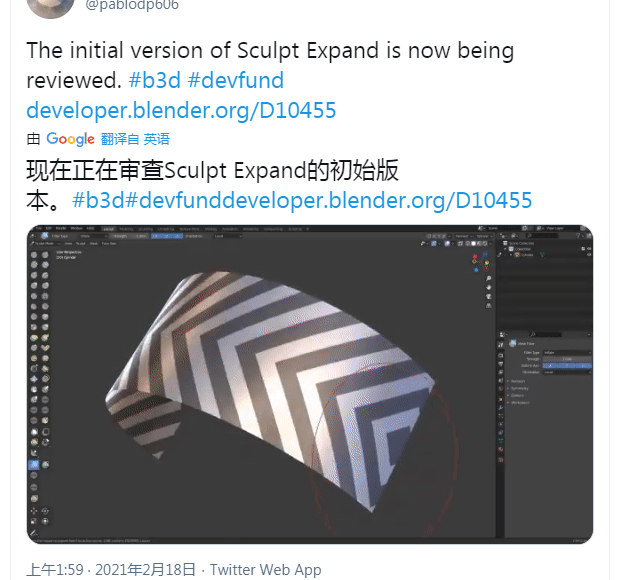Select the first sculpt brush in toolbar
This screenshot has width=623, height=580.
click(x=34, y=255)
